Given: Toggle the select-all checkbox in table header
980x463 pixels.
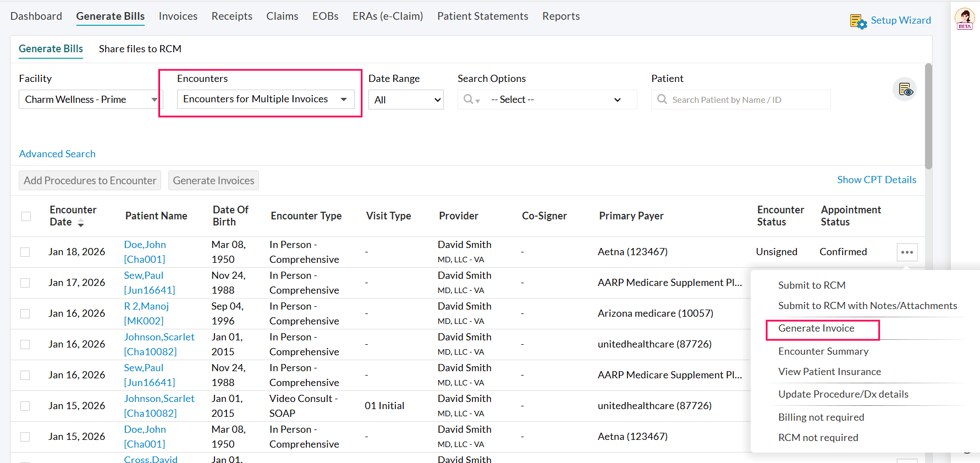Looking at the screenshot, I should pos(26,216).
